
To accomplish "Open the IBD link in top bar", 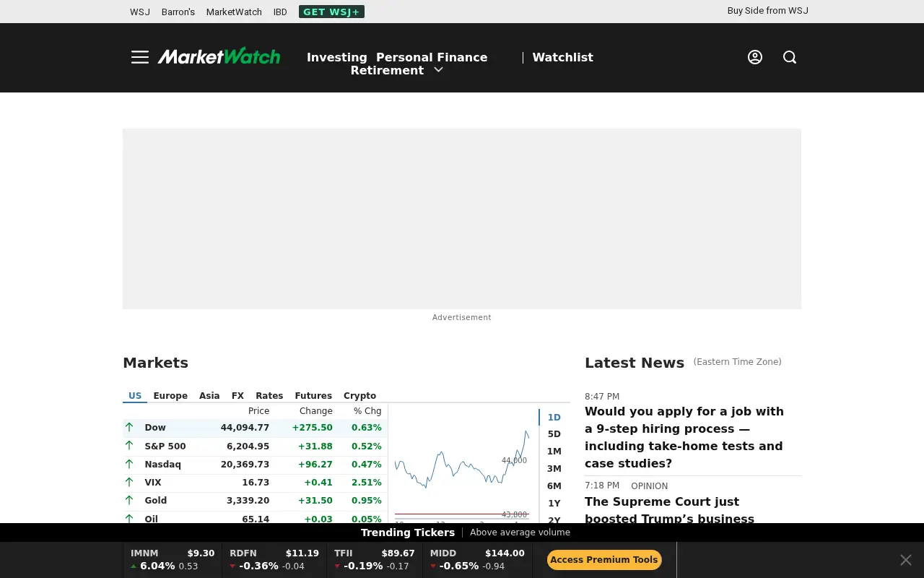I will click(x=280, y=12).
